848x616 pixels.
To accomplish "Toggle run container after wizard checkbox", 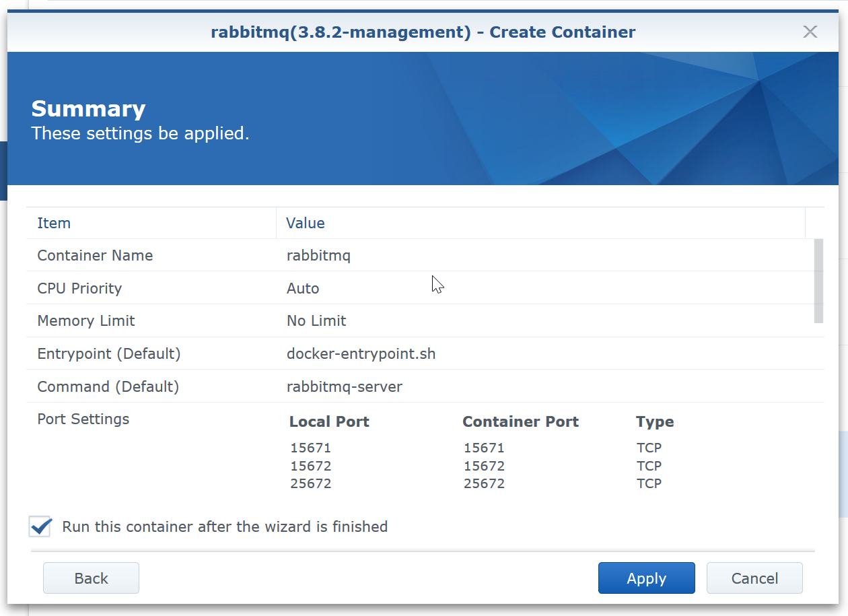I will click(x=40, y=526).
